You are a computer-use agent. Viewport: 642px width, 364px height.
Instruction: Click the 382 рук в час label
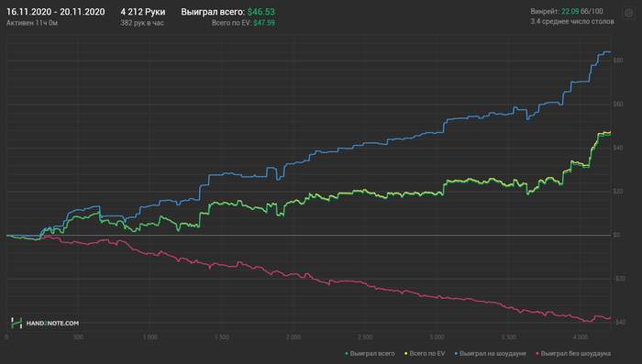coord(142,23)
